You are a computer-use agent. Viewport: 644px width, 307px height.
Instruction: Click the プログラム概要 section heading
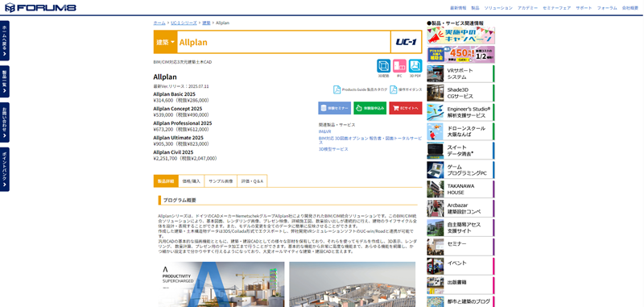coord(180,200)
